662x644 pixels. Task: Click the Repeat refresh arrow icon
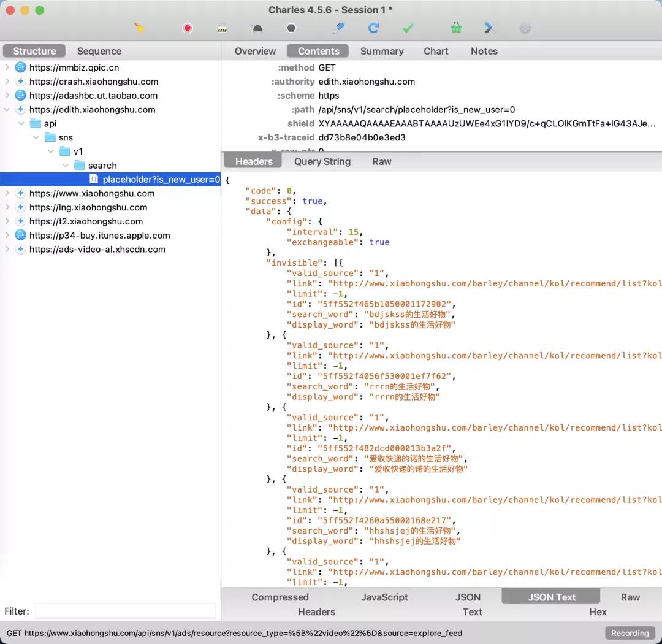pyautogui.click(x=373, y=28)
